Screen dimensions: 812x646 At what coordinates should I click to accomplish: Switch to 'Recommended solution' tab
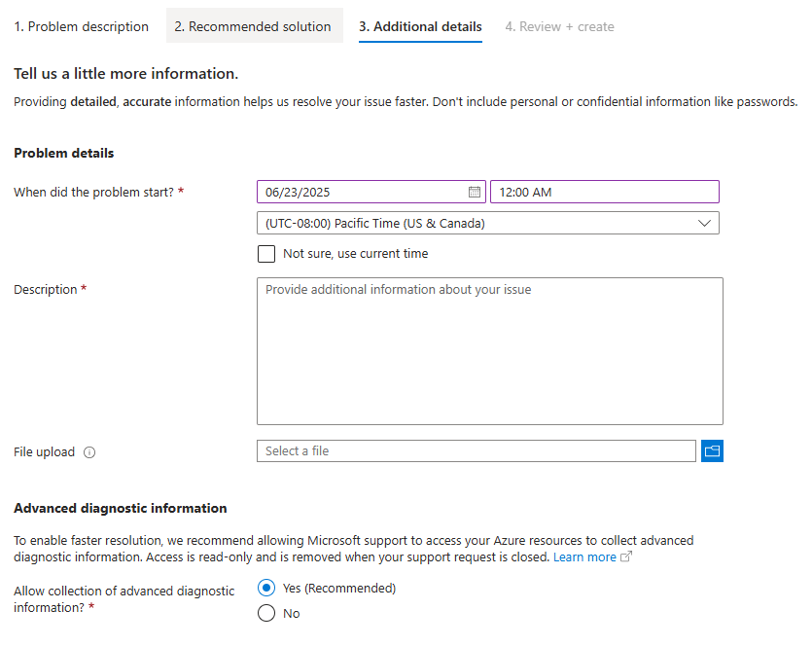253,27
